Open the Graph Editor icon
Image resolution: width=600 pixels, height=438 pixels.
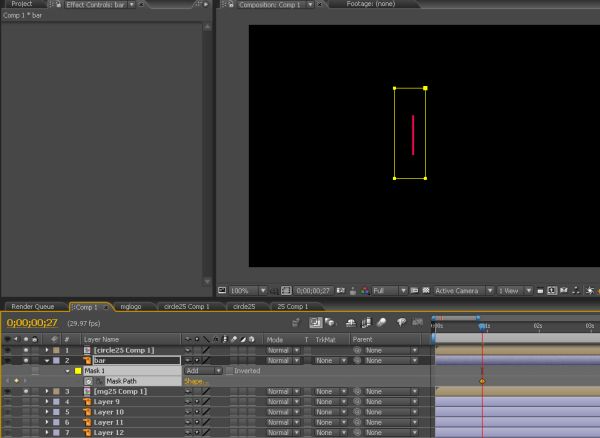(x=417, y=323)
